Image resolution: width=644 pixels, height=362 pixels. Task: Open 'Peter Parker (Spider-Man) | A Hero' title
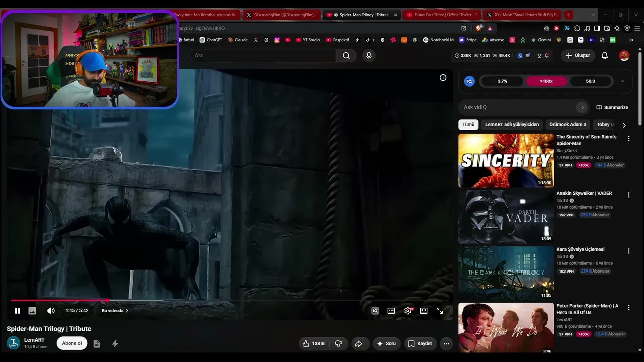pos(587,309)
